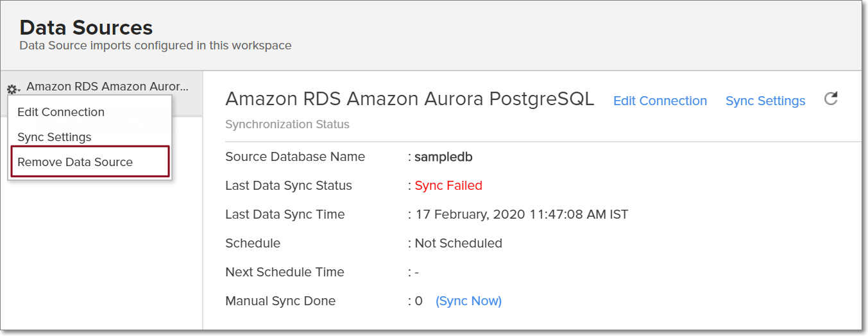Click the gear icon beside the data source
The image size is (868, 336).
tap(13, 88)
